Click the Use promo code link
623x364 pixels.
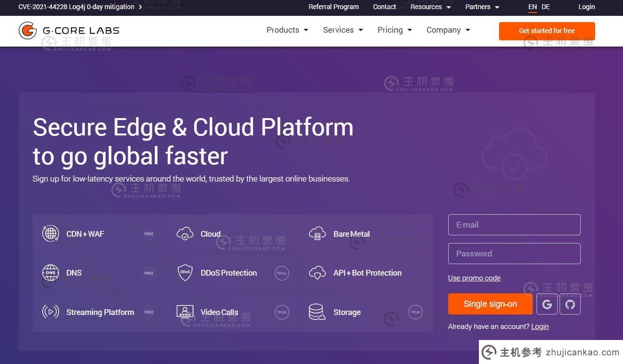[x=474, y=278]
